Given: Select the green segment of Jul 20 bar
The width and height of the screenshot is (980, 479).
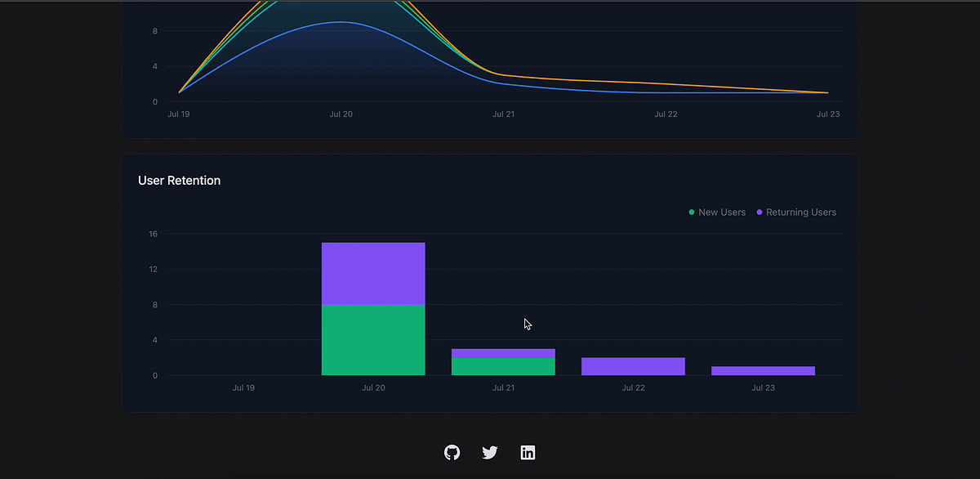Looking at the screenshot, I should pos(373,339).
